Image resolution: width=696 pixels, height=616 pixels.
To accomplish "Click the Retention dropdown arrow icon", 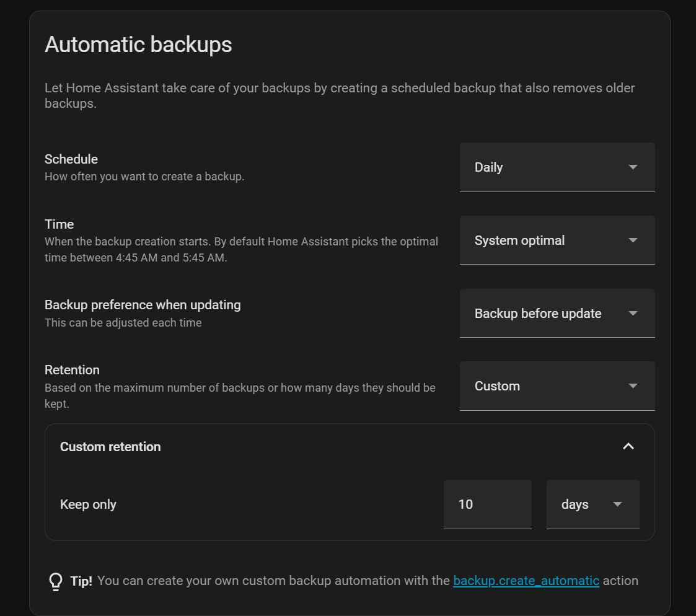I will (633, 386).
